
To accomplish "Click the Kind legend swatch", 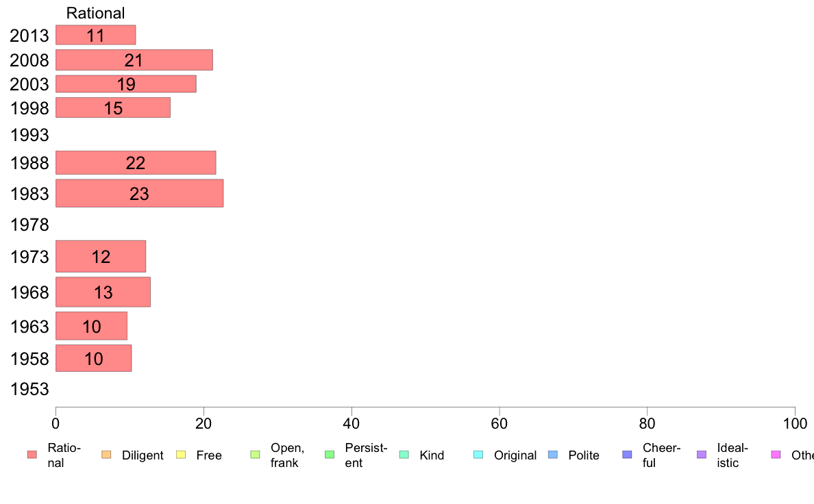I will pos(404,455).
